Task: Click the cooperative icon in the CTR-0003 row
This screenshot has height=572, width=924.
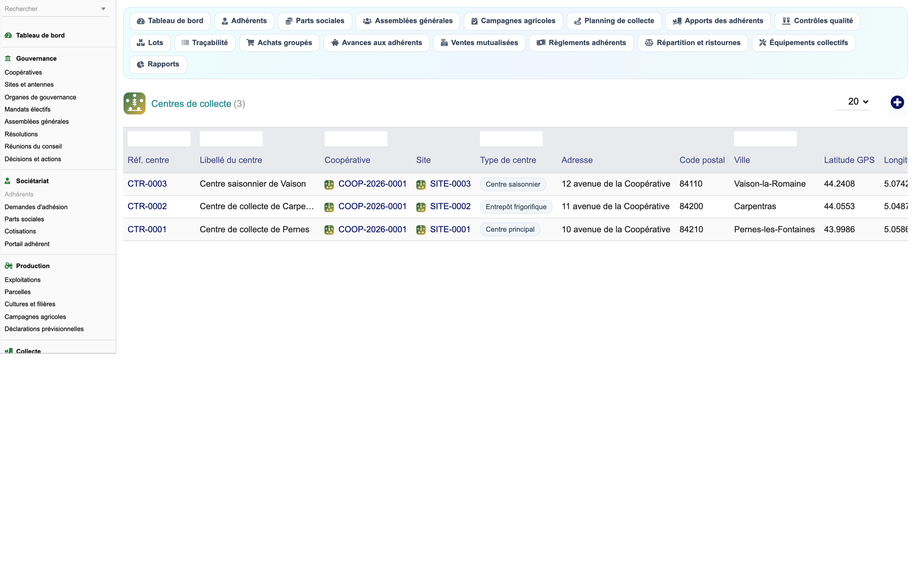Action: click(x=329, y=184)
